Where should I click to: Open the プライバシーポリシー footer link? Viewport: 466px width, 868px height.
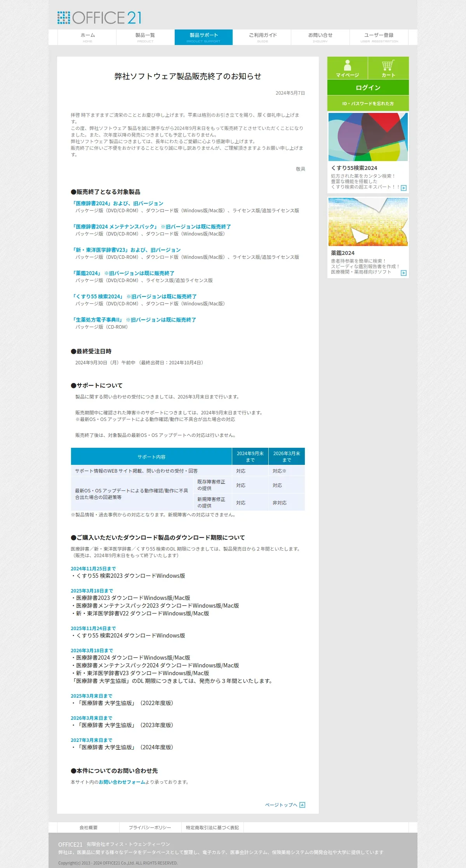click(x=150, y=827)
